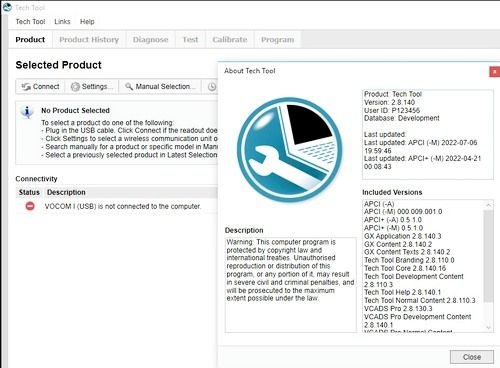Select 'APCI (-A)' in versions list
The image size is (500, 368).
[x=379, y=204]
